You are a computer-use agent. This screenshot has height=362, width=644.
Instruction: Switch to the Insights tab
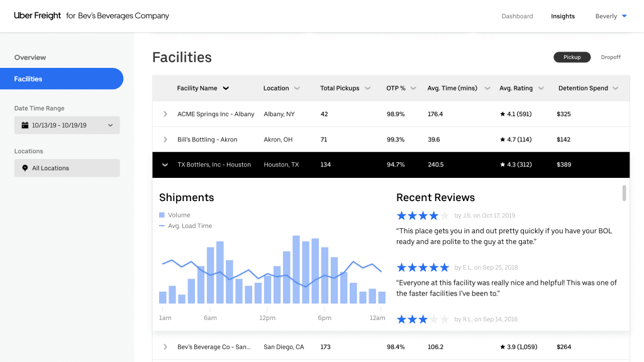562,16
